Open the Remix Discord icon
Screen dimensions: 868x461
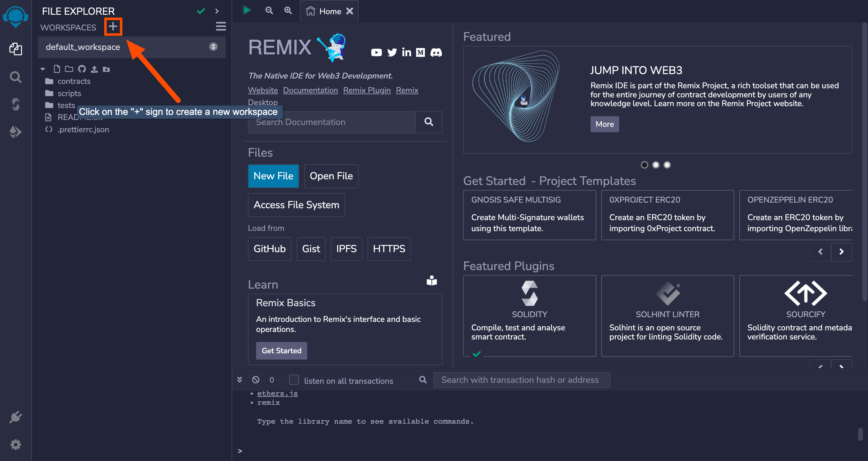pos(436,53)
